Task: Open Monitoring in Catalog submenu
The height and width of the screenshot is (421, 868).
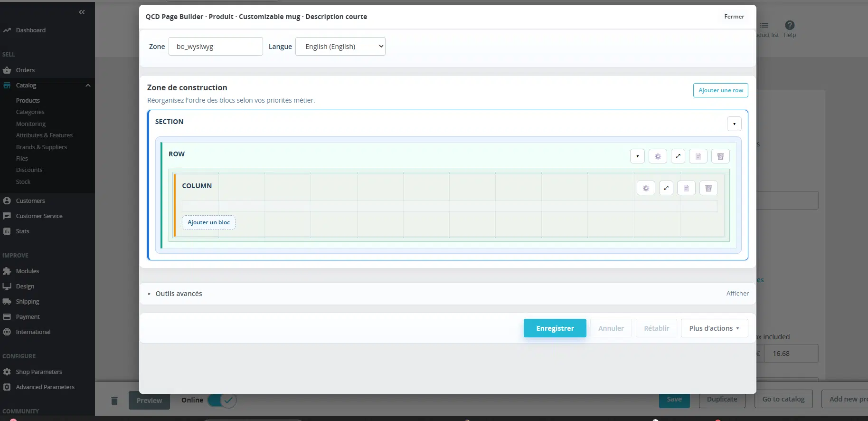Action: tap(31, 124)
